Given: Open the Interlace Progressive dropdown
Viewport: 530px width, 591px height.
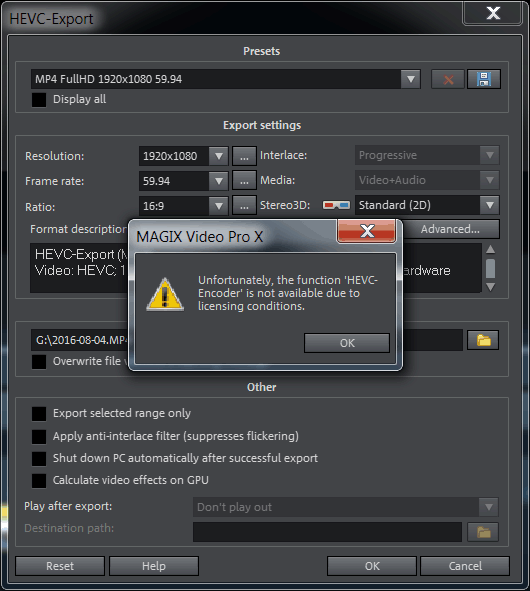Looking at the screenshot, I should (490, 155).
